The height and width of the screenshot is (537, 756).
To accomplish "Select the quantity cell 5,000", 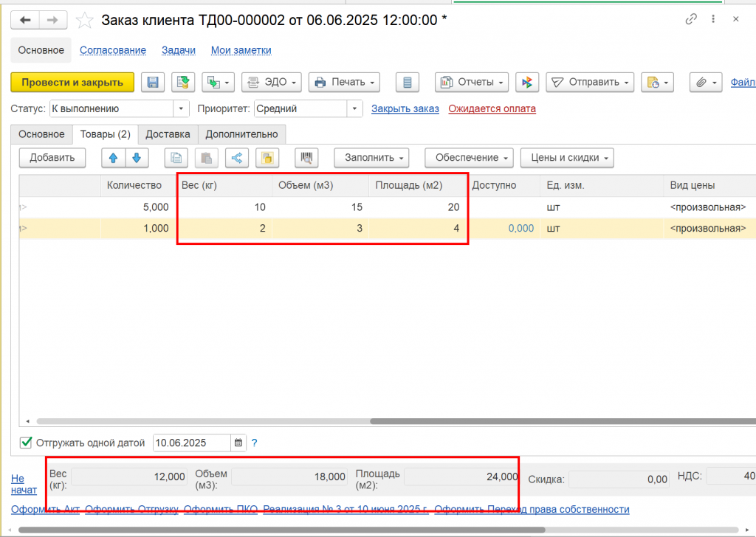I will tap(138, 207).
